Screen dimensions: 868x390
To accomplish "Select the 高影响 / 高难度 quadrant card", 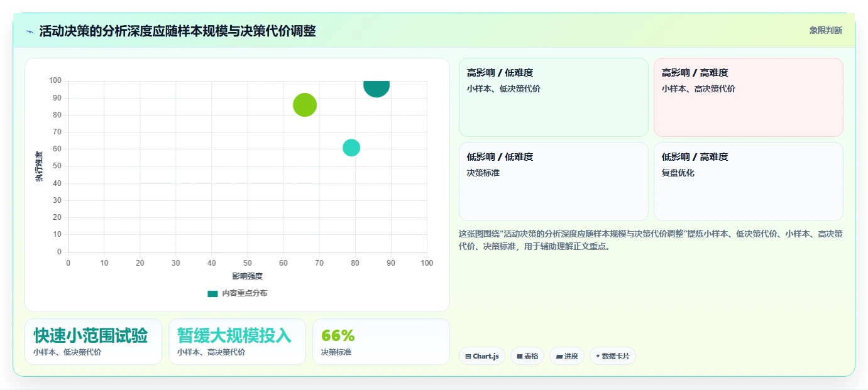I will [748, 97].
